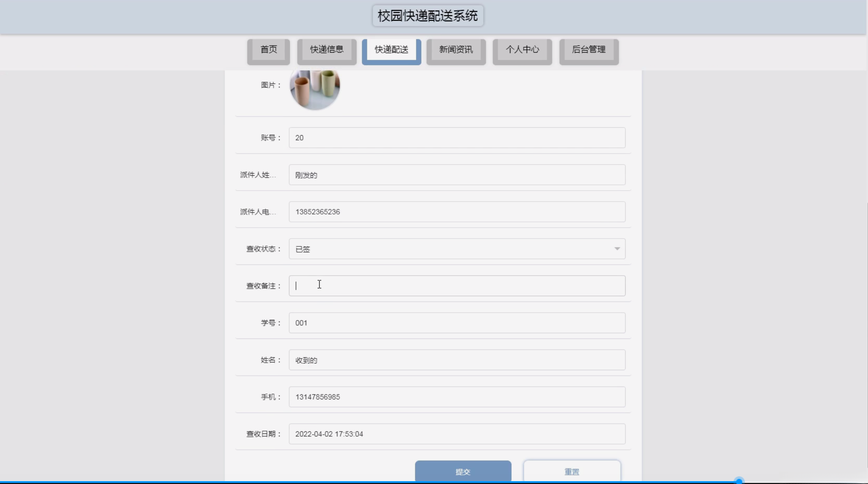
Task: Select the 手机 field 13147856985
Action: [x=457, y=397]
